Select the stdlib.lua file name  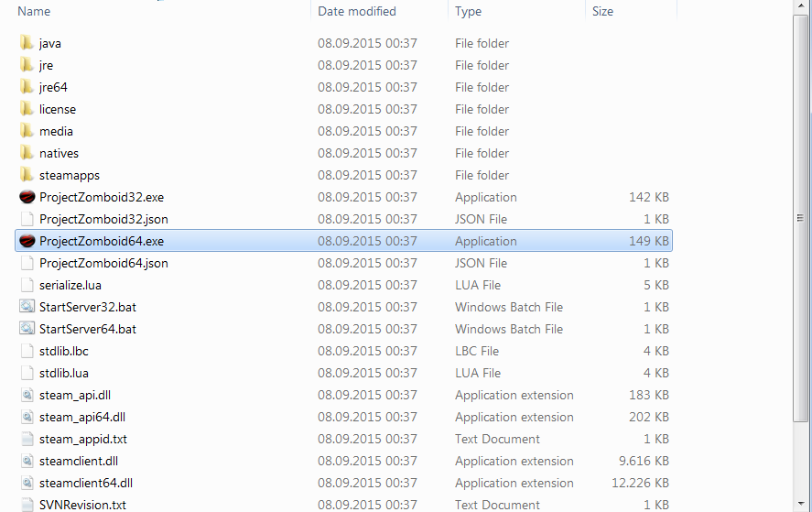click(x=64, y=373)
